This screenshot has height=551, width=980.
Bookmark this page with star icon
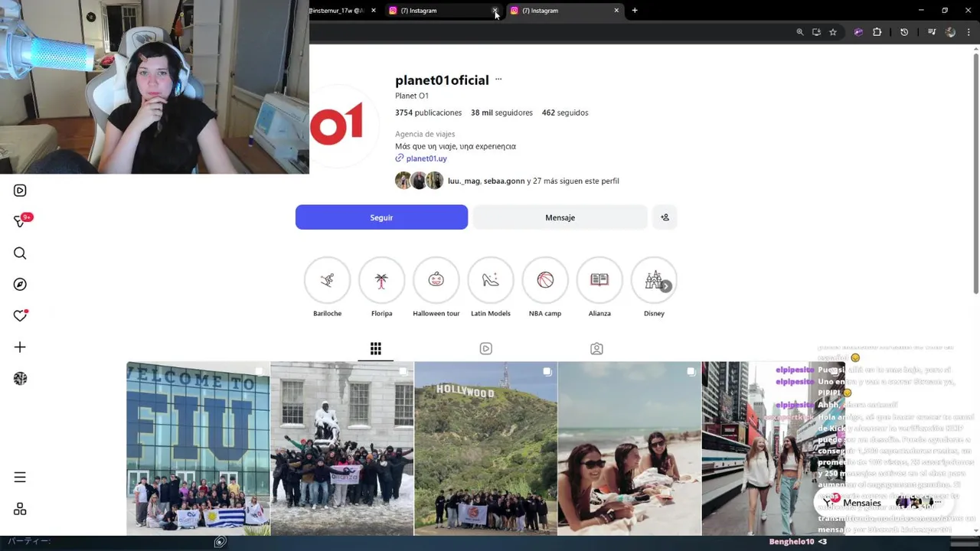833,32
